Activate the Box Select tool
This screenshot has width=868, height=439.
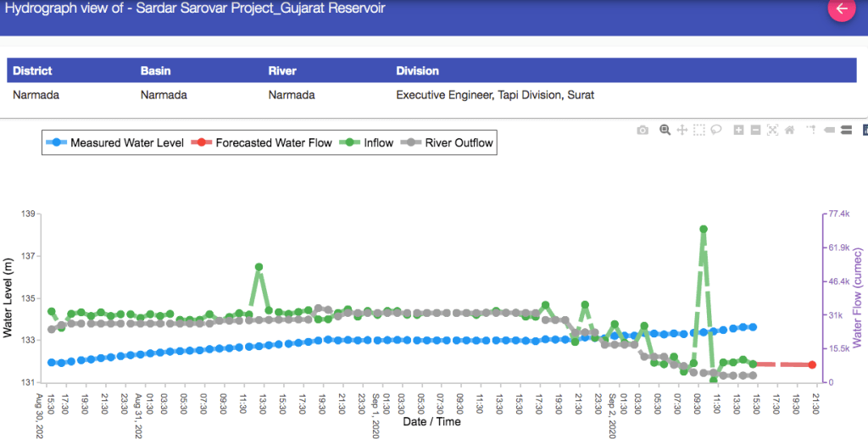(698, 130)
